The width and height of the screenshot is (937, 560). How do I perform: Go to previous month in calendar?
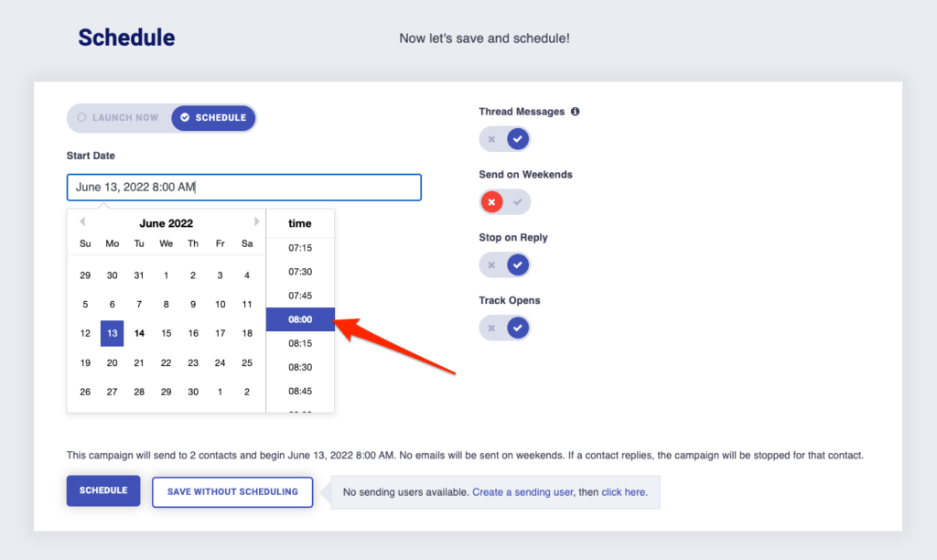[x=81, y=221]
